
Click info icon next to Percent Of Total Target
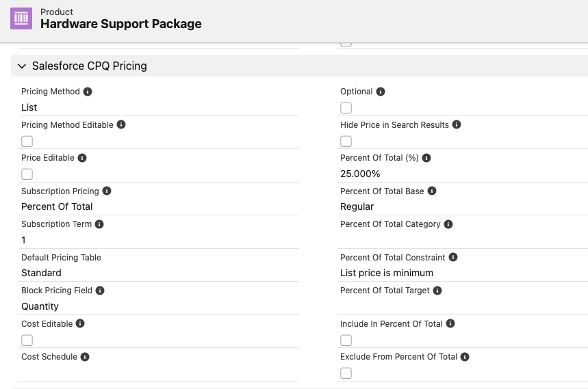point(437,291)
